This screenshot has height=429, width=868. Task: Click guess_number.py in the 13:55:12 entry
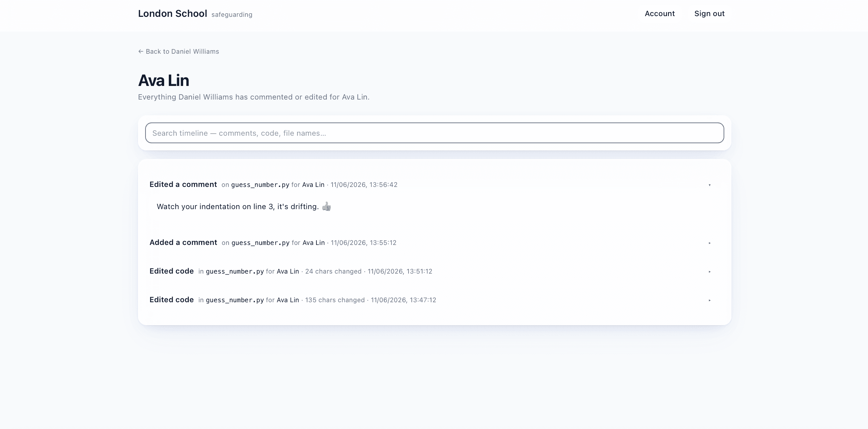[x=261, y=243]
